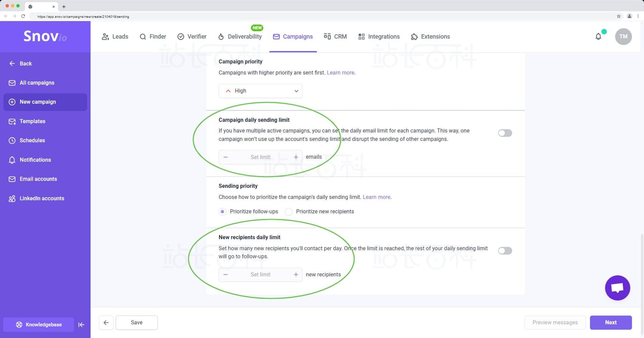Screen dimensions: 644x338
Task: Click Learn more under Sending priority
Action: pyautogui.click(x=376, y=197)
